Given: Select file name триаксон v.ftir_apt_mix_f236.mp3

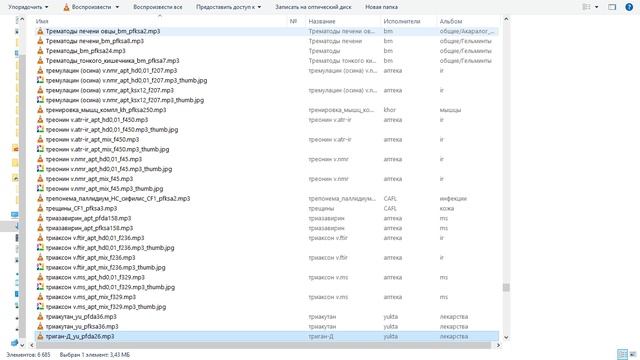Looking at the screenshot, I should click(90, 258).
